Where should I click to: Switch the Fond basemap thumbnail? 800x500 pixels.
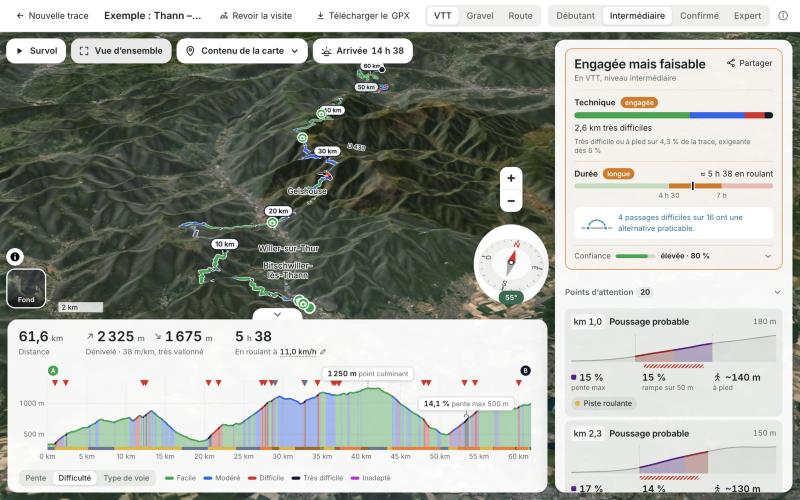click(26, 288)
